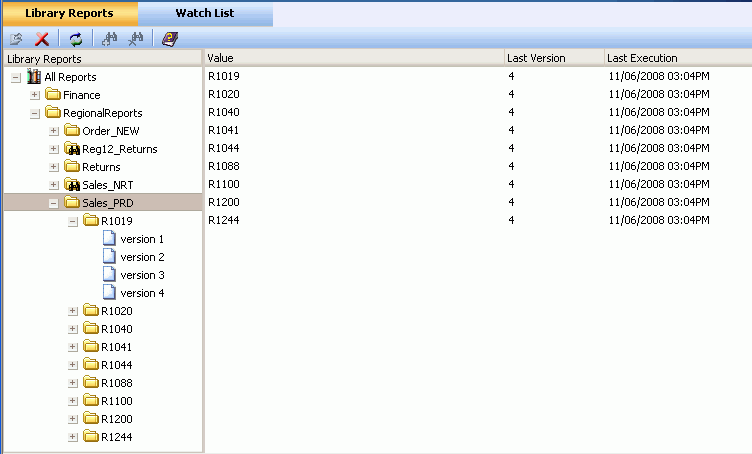Click the add to watch list binoculars icon
This screenshot has height=454, width=752.
109,39
